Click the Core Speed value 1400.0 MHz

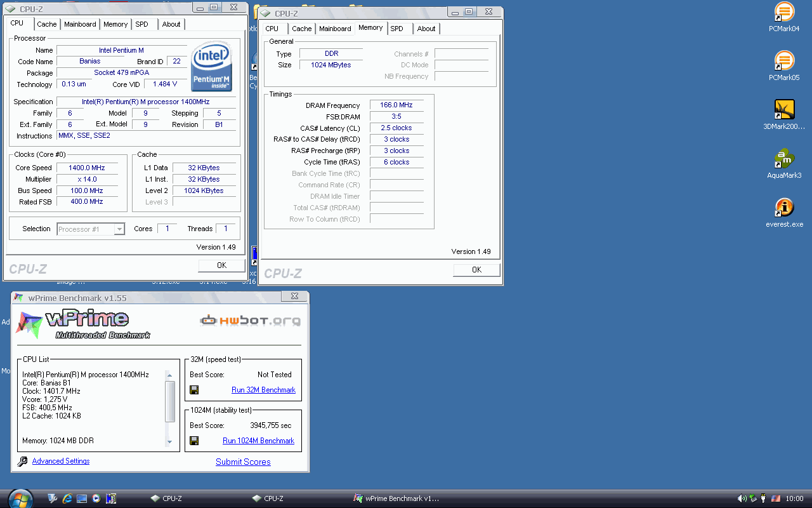click(x=86, y=168)
